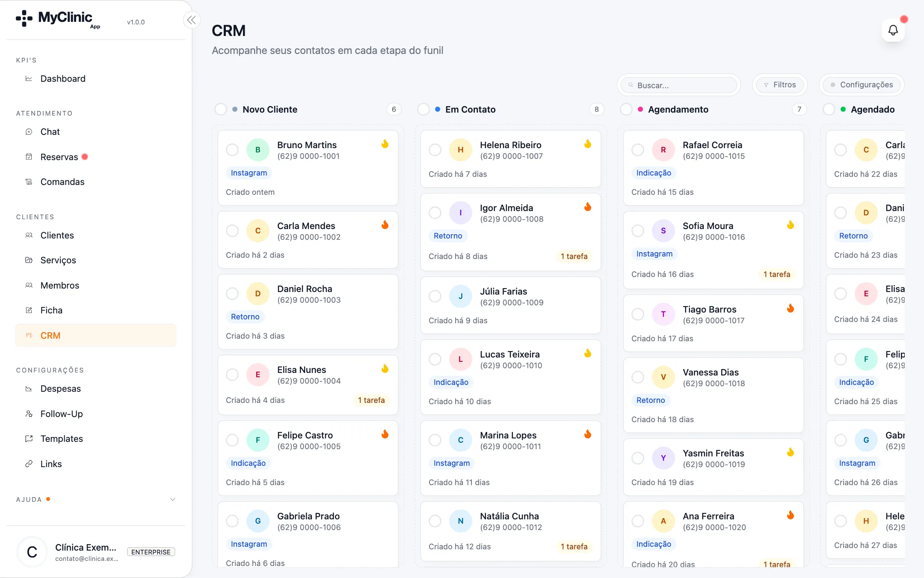924x578 pixels.
Task: Click the ENTERPRISE plan badge
Action: coord(151,552)
